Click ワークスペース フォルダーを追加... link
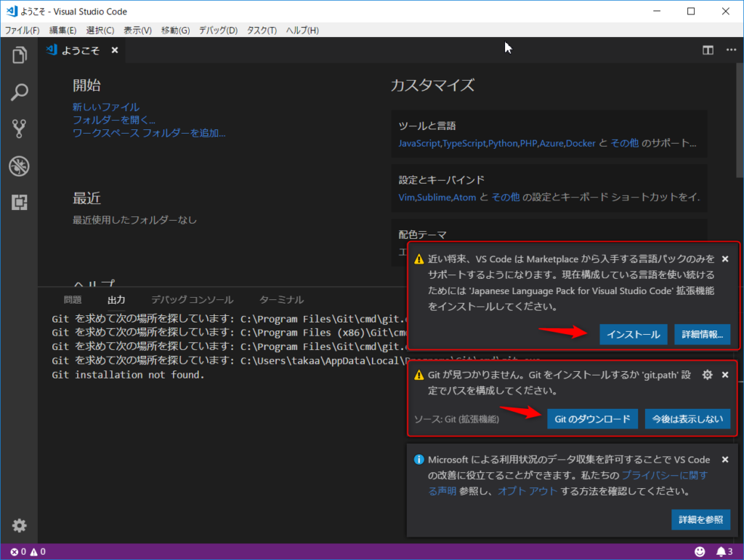This screenshot has width=744, height=560. tap(149, 133)
